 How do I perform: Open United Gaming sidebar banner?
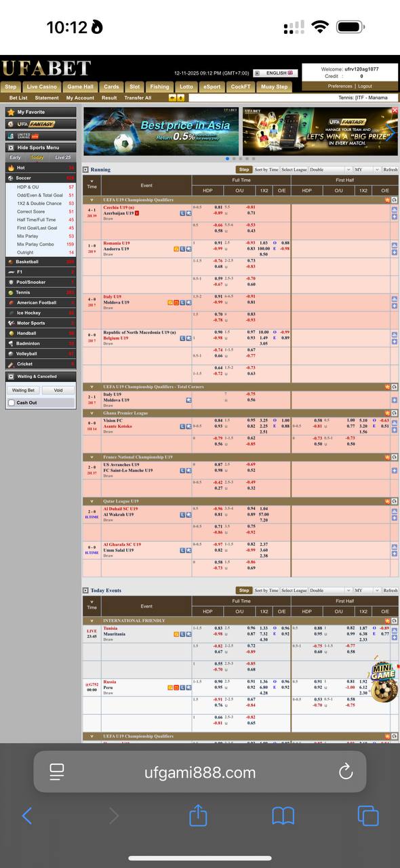coord(41,136)
